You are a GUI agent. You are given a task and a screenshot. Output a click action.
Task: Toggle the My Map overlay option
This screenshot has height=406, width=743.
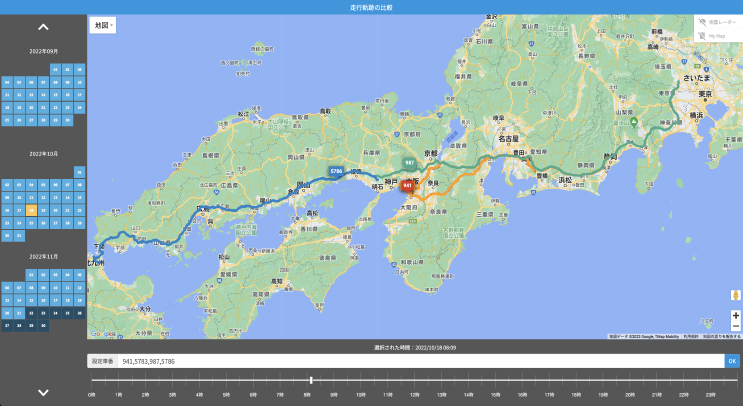pos(718,36)
